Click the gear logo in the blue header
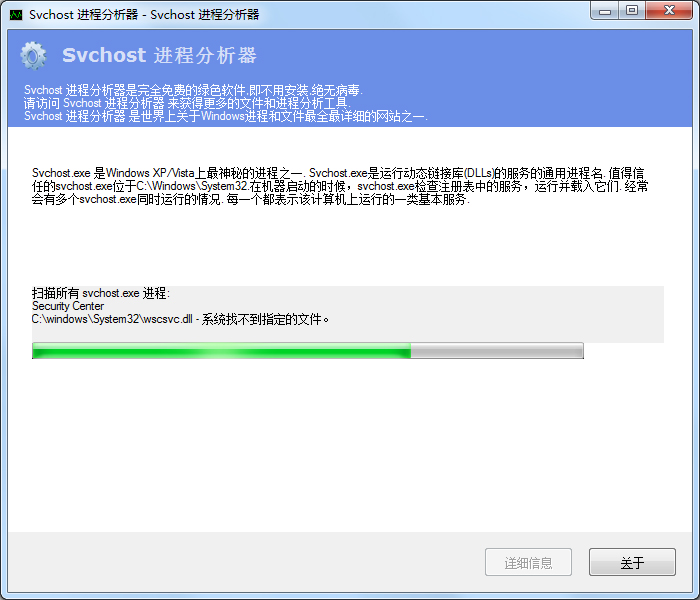 tap(33, 56)
